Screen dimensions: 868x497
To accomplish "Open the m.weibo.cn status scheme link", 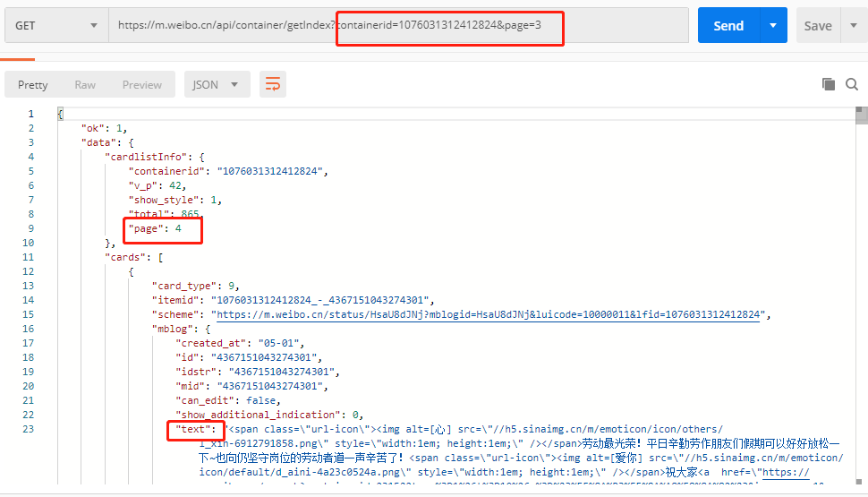I will tap(488, 314).
